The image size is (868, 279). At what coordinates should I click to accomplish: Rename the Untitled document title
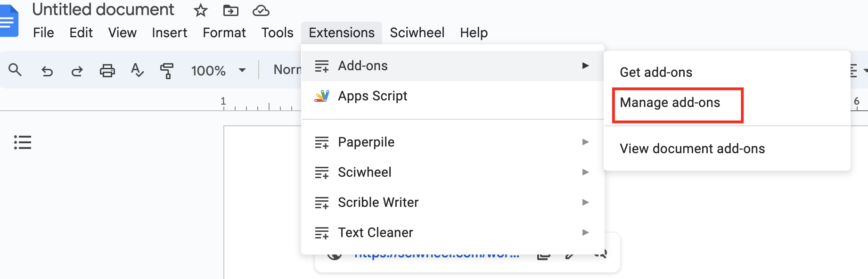click(x=103, y=9)
